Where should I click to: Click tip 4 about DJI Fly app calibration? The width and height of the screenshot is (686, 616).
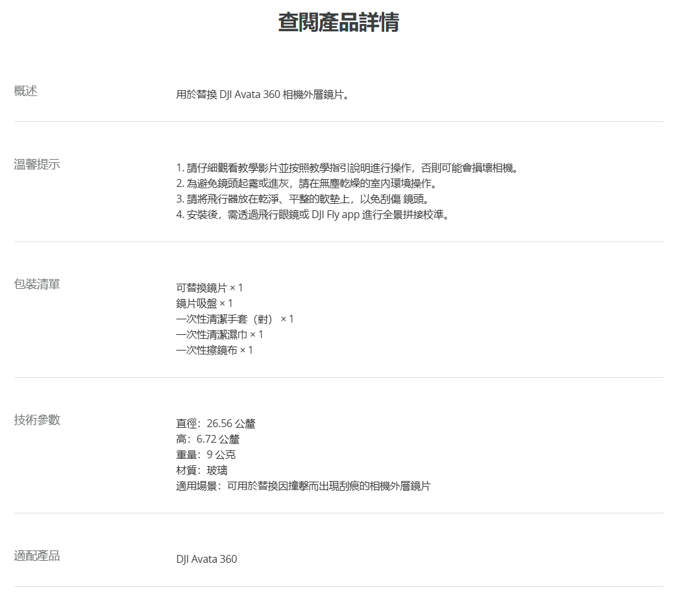pos(312,215)
